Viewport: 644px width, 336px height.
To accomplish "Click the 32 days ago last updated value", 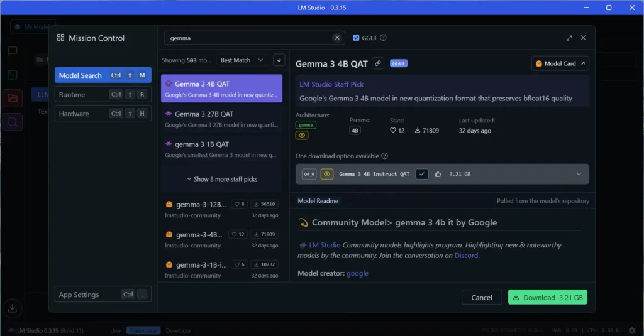I will 475,131.
